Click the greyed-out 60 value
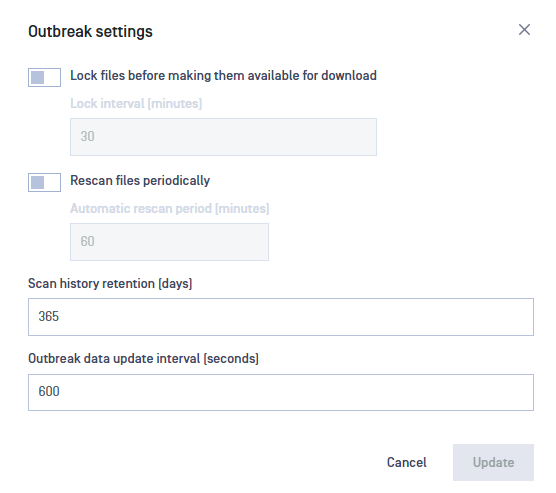Viewport: 556px width, 493px height. 87,242
